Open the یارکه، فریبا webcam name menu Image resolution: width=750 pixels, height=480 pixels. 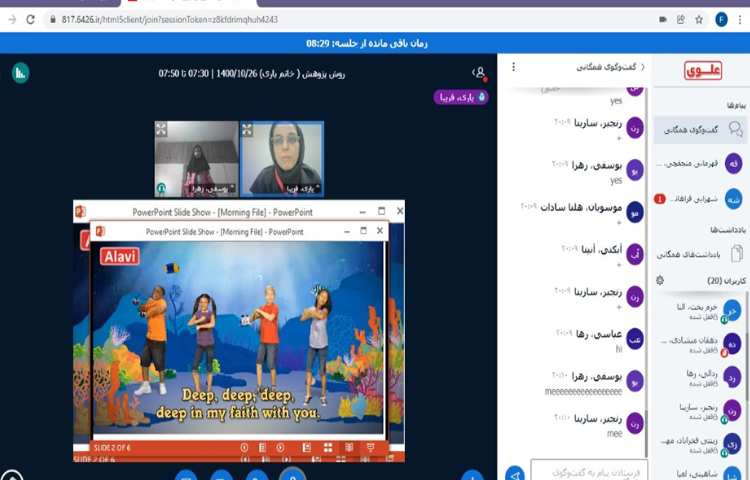(x=303, y=188)
